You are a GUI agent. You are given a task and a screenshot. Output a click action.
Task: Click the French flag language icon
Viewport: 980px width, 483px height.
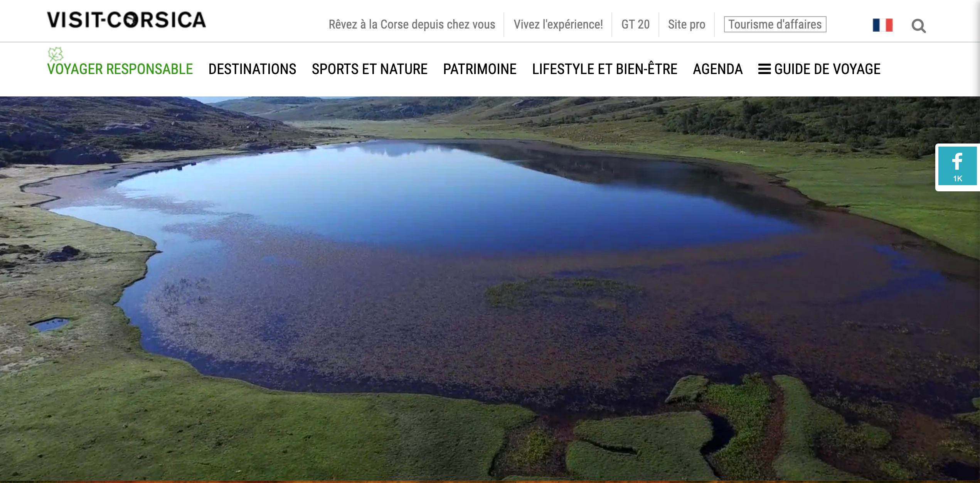tap(882, 25)
